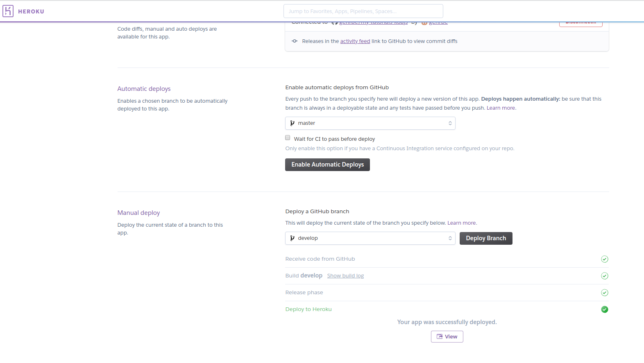This screenshot has width=644, height=363.
Task: Click Learn more link under automatic deploys
Action: 501,108
